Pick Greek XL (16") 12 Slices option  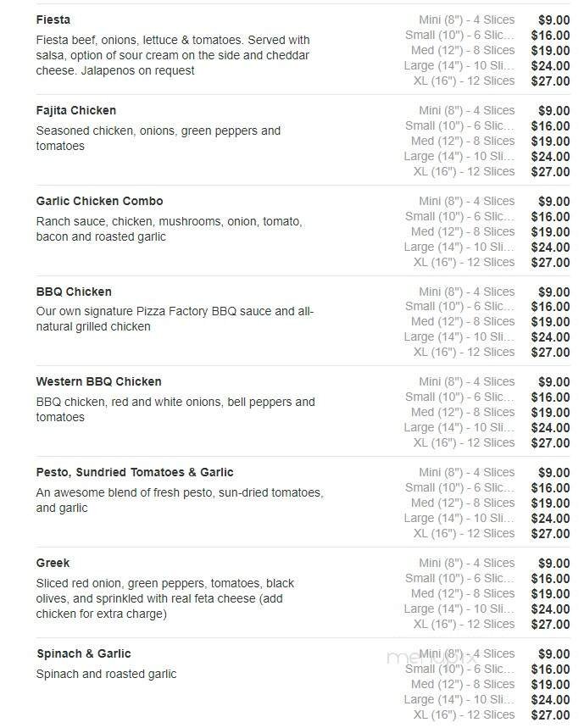(464, 624)
